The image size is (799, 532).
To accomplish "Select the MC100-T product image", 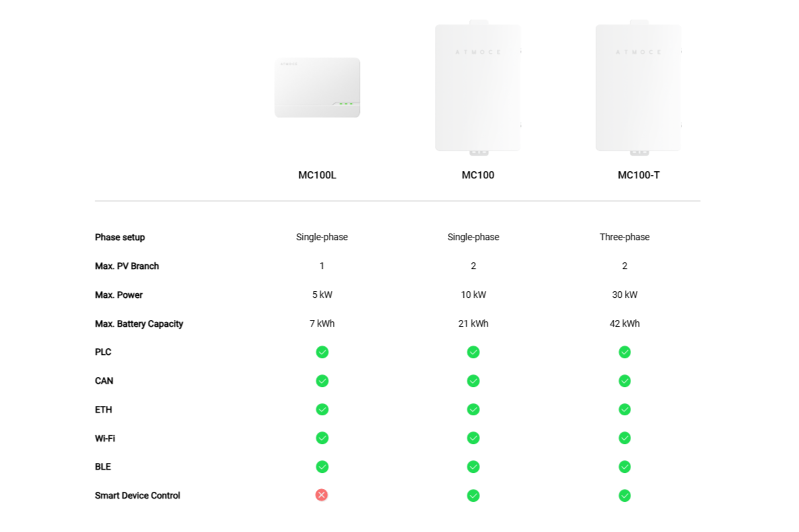I will [x=638, y=87].
